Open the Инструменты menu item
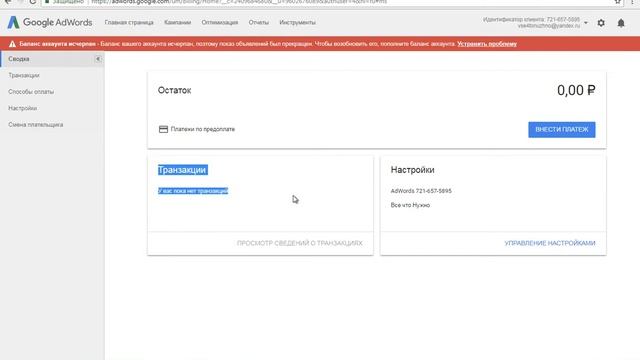 tap(297, 22)
